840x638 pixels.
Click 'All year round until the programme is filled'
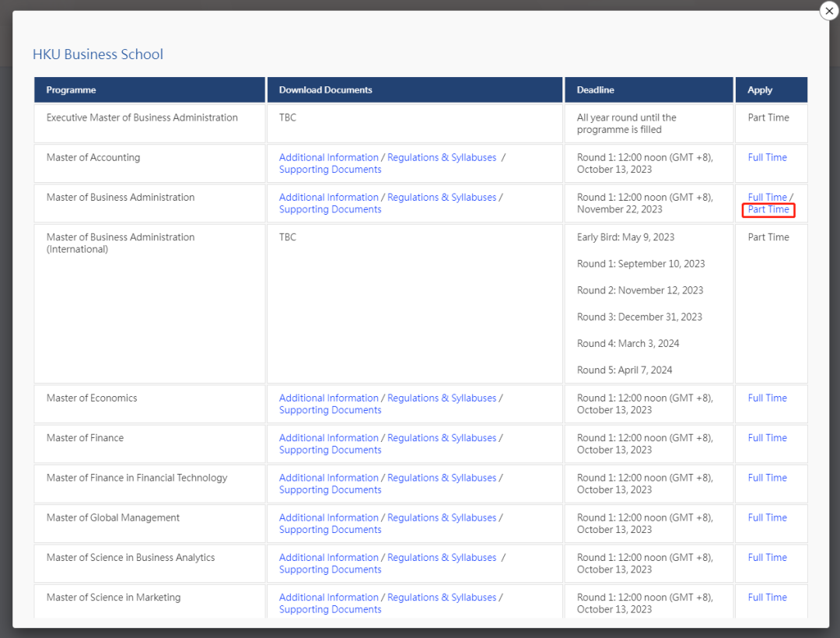click(x=626, y=124)
